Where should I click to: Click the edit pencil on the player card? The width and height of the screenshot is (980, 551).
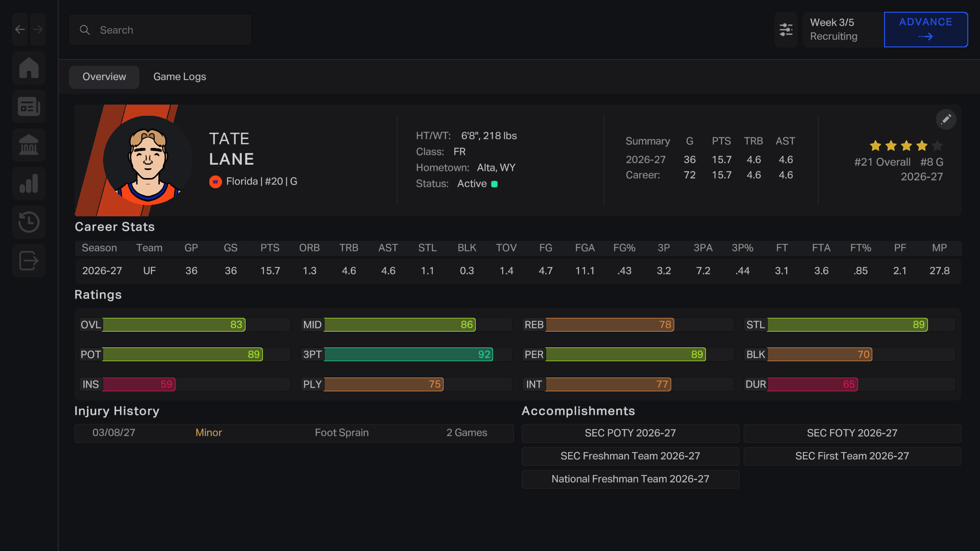947,119
